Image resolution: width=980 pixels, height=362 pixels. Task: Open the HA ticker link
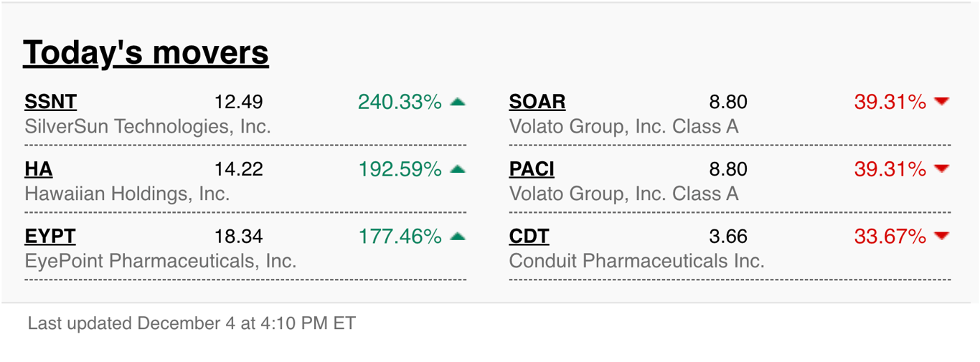(39, 169)
